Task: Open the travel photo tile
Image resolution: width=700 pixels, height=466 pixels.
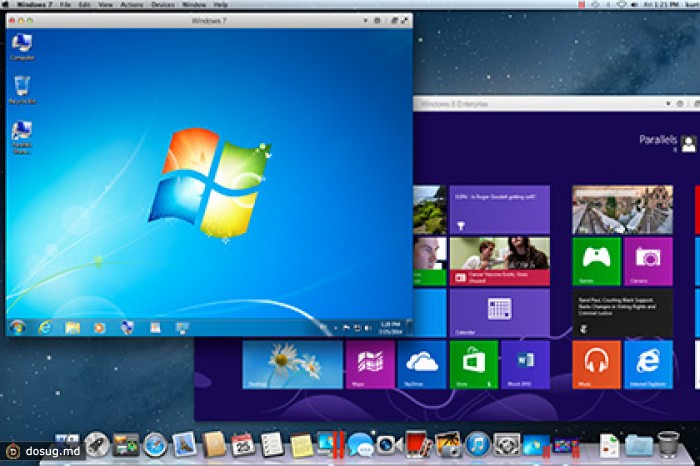Action: [x=622, y=210]
